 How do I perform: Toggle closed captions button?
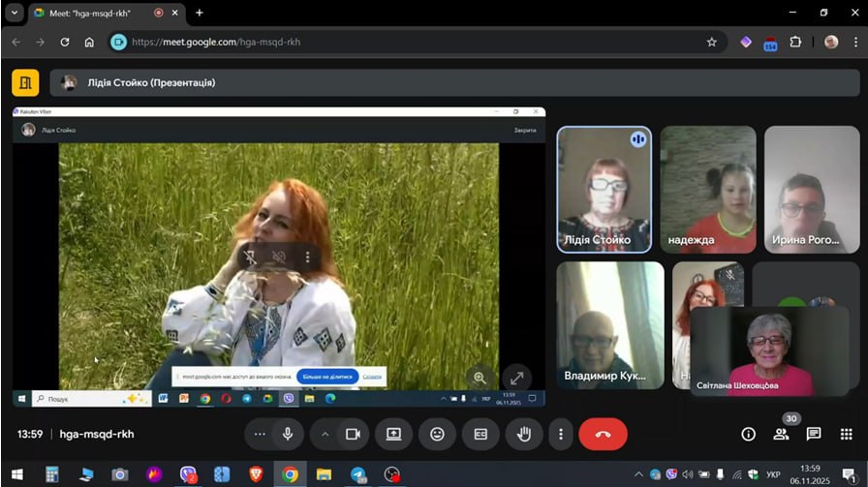click(480, 435)
